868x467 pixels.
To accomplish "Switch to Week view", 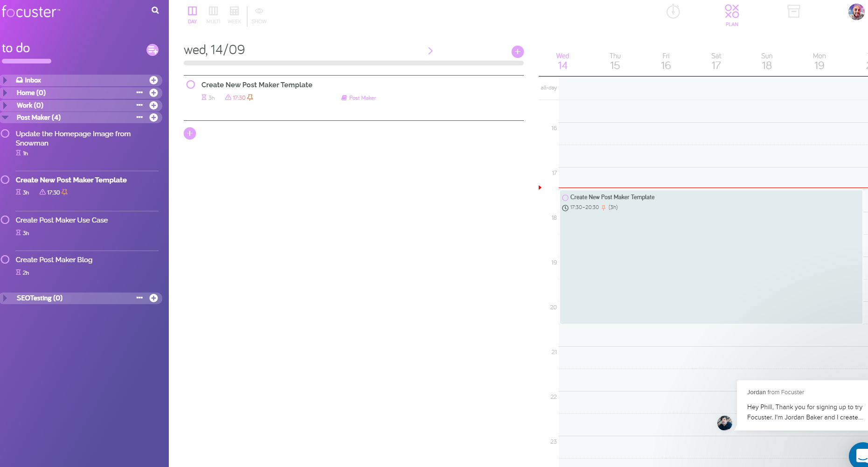I will [x=234, y=14].
